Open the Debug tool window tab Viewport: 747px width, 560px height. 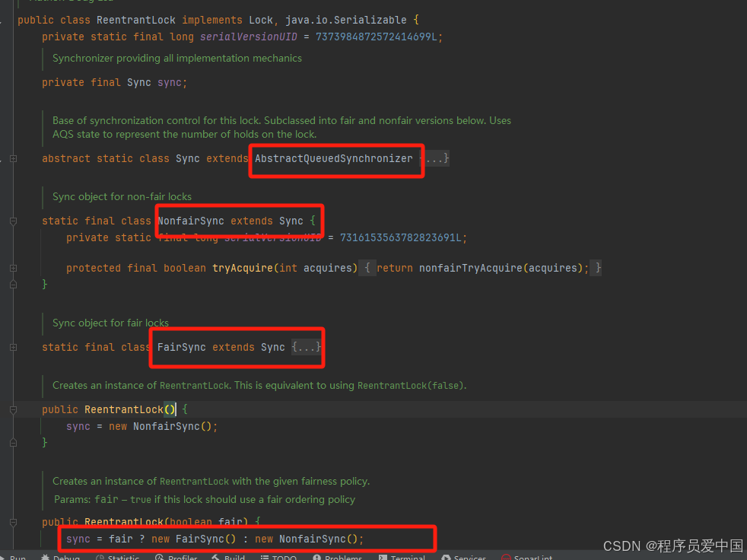[x=61, y=557]
